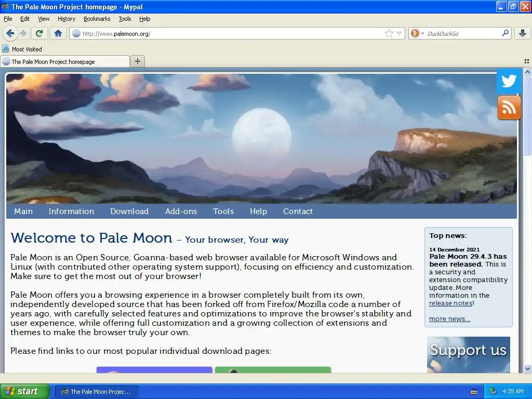The image size is (532, 399).
Task: Open the DuckDuckGo search engine selector
Action: click(x=417, y=33)
